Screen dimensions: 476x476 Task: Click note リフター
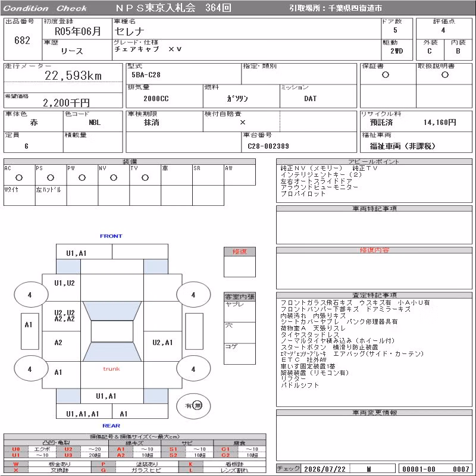tap(293, 379)
